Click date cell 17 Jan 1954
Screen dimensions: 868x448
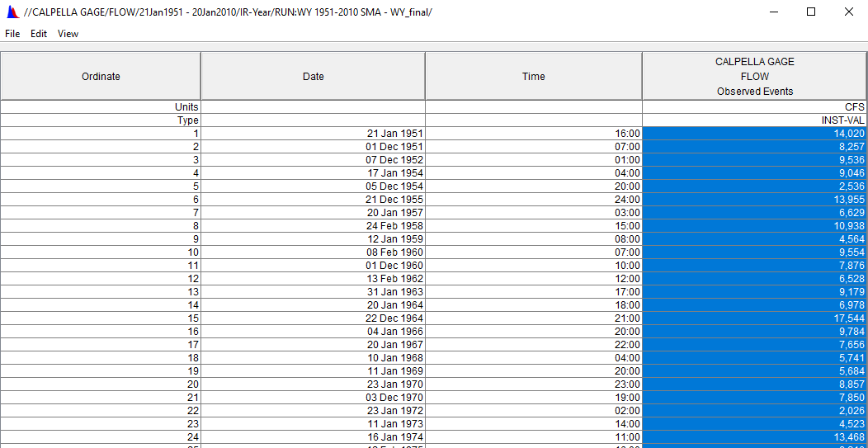(x=314, y=172)
